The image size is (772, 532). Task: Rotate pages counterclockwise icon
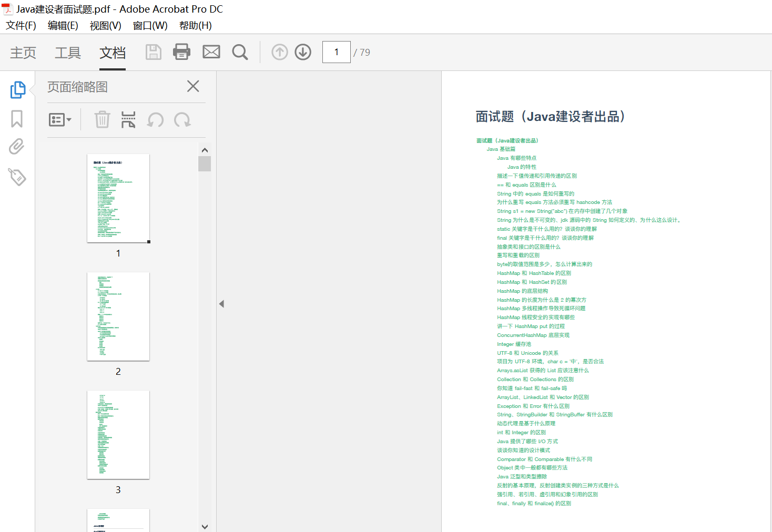(155, 120)
